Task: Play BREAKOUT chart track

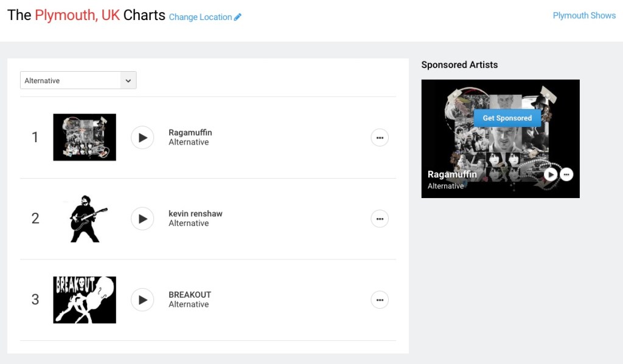Action: click(x=142, y=300)
